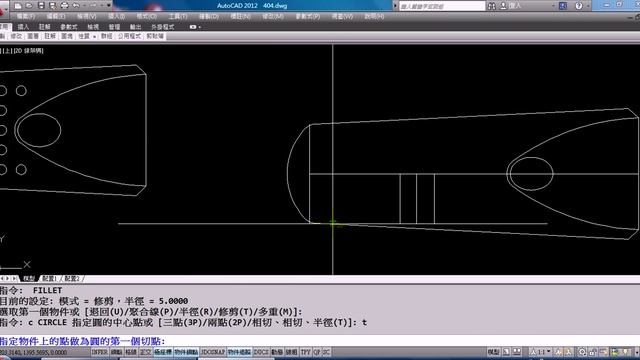The height and width of the screenshot is (360, 640).
Task: Switch to the 參數式 ribbon tab
Action: pos(69,27)
